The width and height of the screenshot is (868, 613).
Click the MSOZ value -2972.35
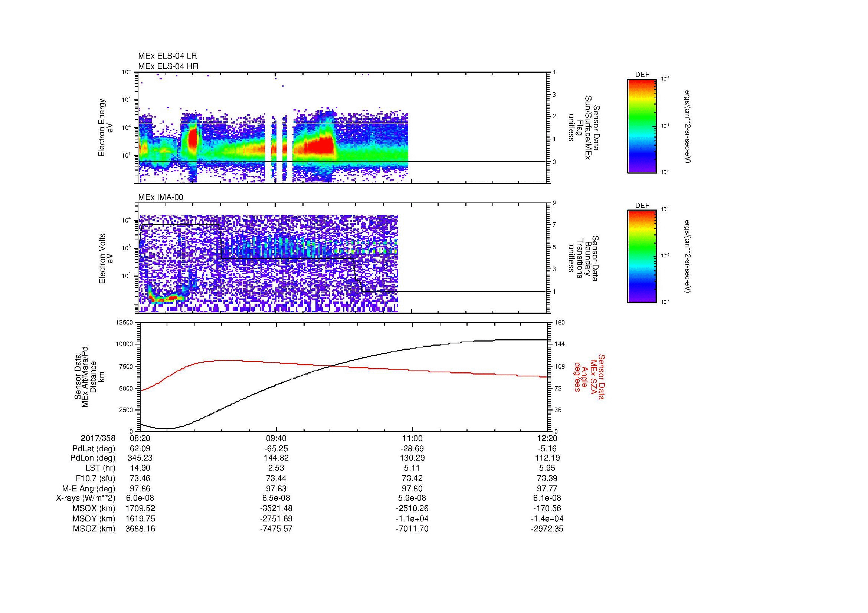547,529
